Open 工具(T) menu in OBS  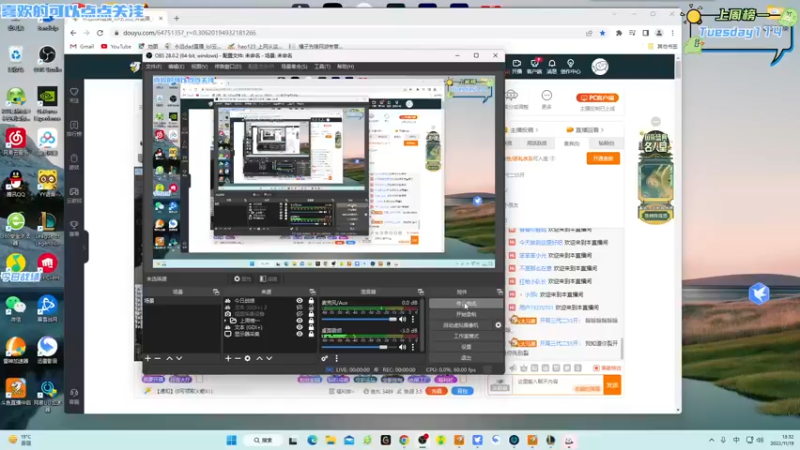pos(322,66)
